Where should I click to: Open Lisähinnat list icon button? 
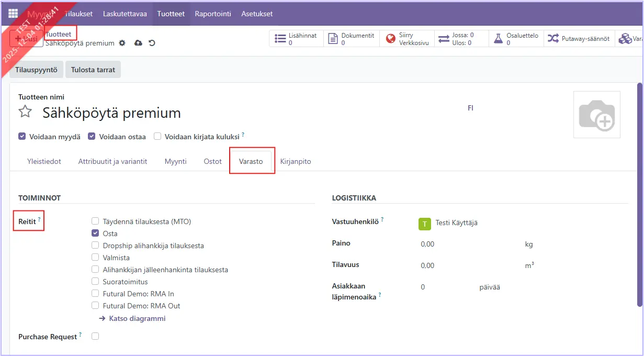click(296, 39)
